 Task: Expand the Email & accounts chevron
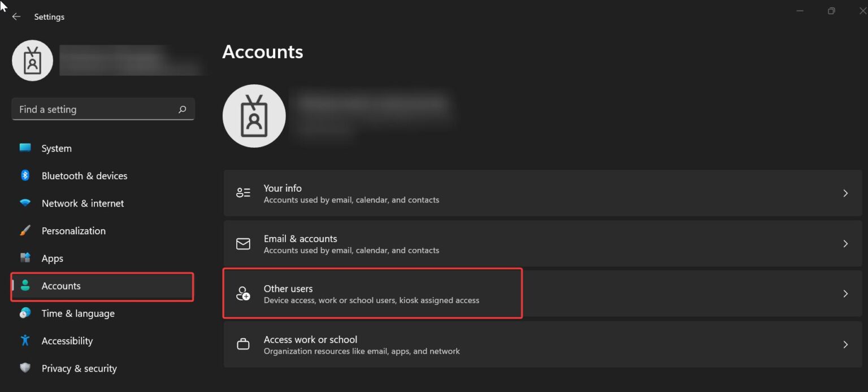(845, 244)
